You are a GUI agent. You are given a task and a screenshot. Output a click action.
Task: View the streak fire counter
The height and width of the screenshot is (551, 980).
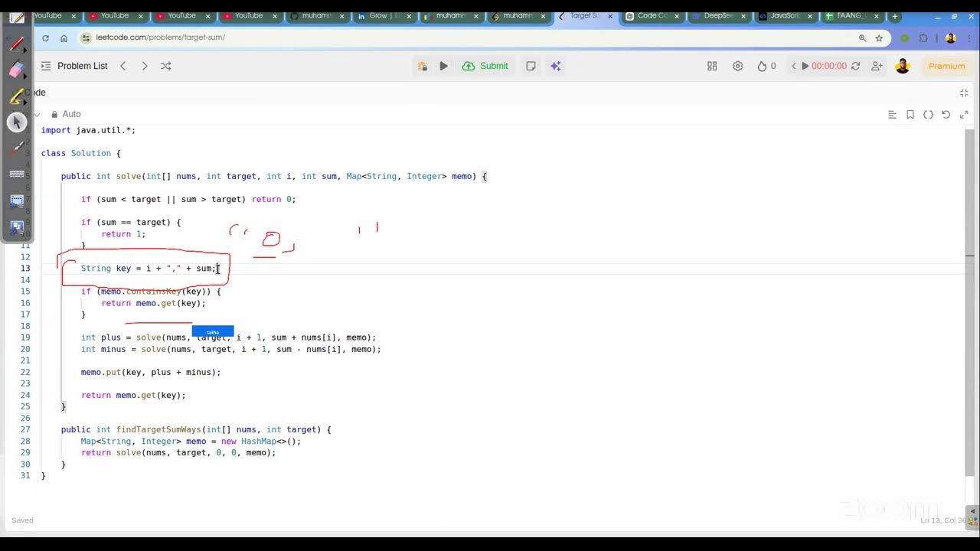[766, 66]
